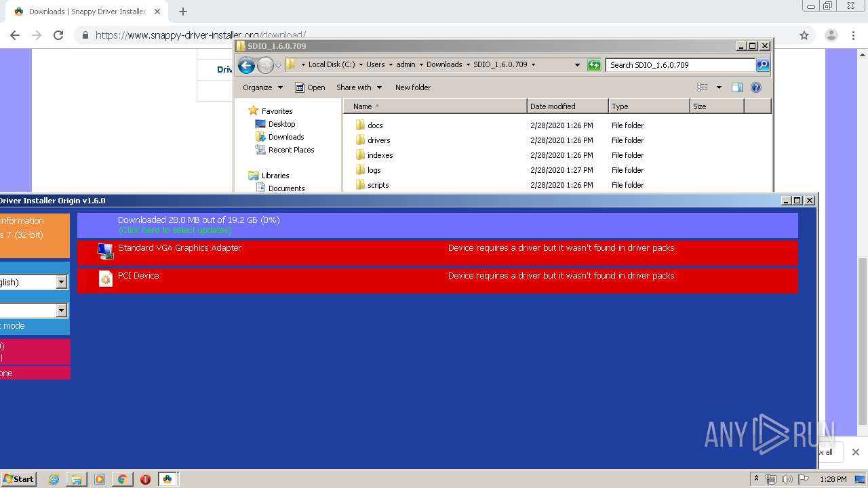
Task: Create a New folder in Explorer
Action: click(413, 87)
